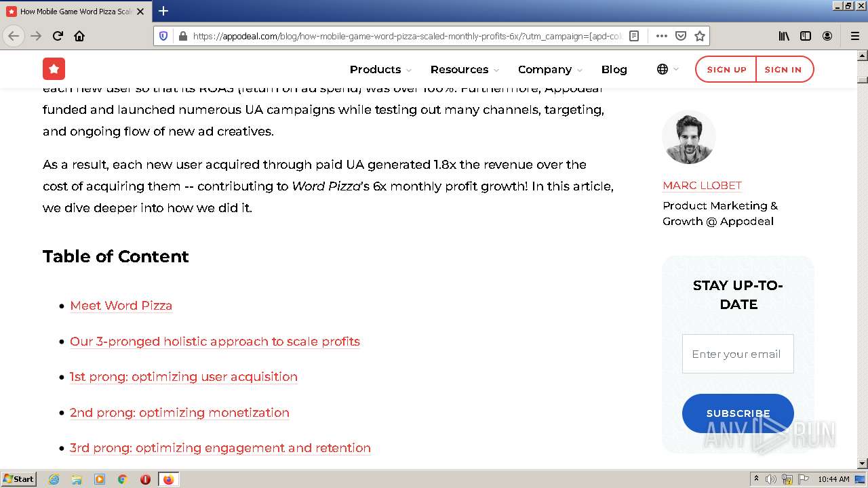The image size is (868, 488).
Task: Click the taskbar clock showing 10:44 AM
Action: [833, 479]
